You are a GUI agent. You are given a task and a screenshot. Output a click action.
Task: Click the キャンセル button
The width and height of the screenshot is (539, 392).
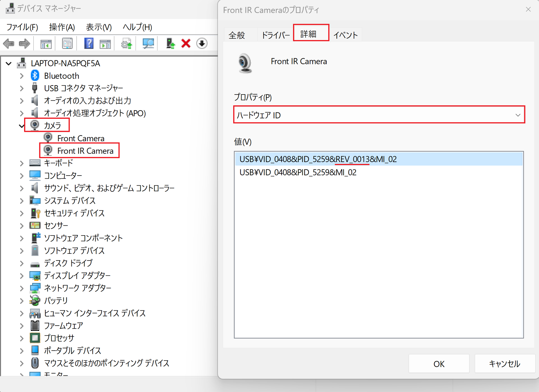(x=504, y=364)
